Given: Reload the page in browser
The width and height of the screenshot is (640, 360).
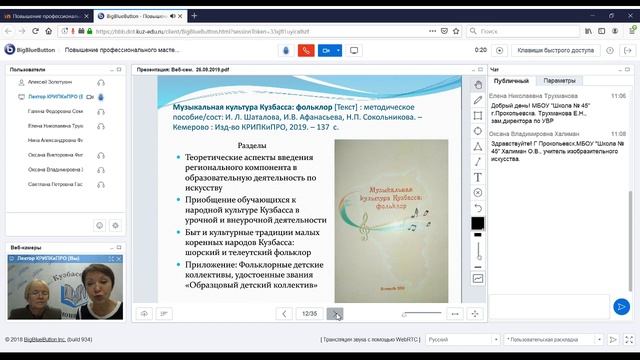Looking at the screenshot, I should tap(36, 31).
